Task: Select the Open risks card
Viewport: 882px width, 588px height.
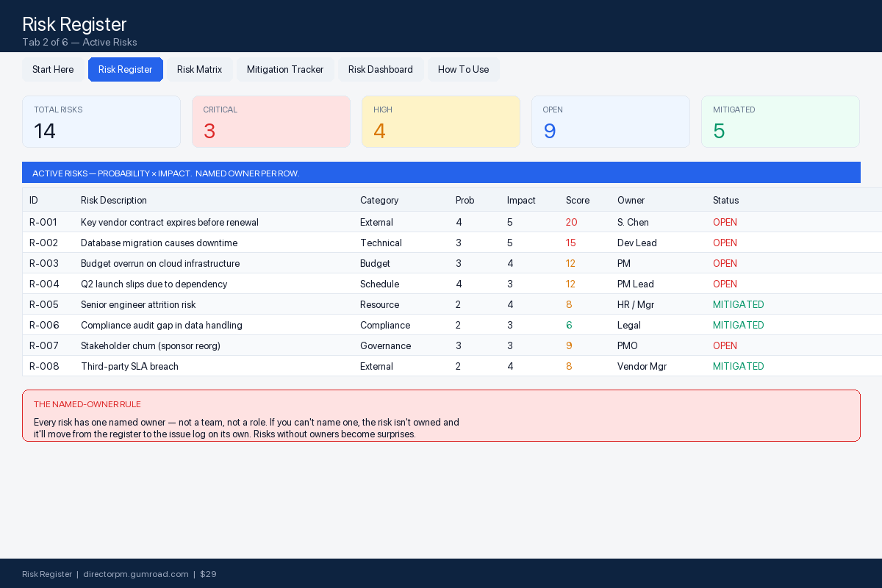Action: [x=611, y=122]
